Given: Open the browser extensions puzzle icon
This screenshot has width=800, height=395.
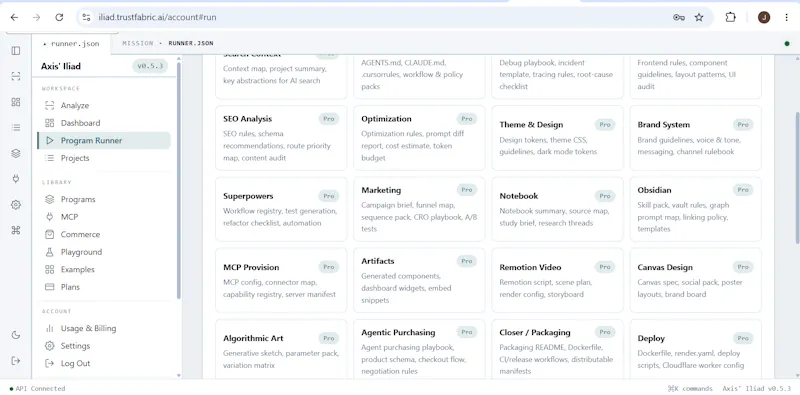Looking at the screenshot, I should (x=731, y=17).
